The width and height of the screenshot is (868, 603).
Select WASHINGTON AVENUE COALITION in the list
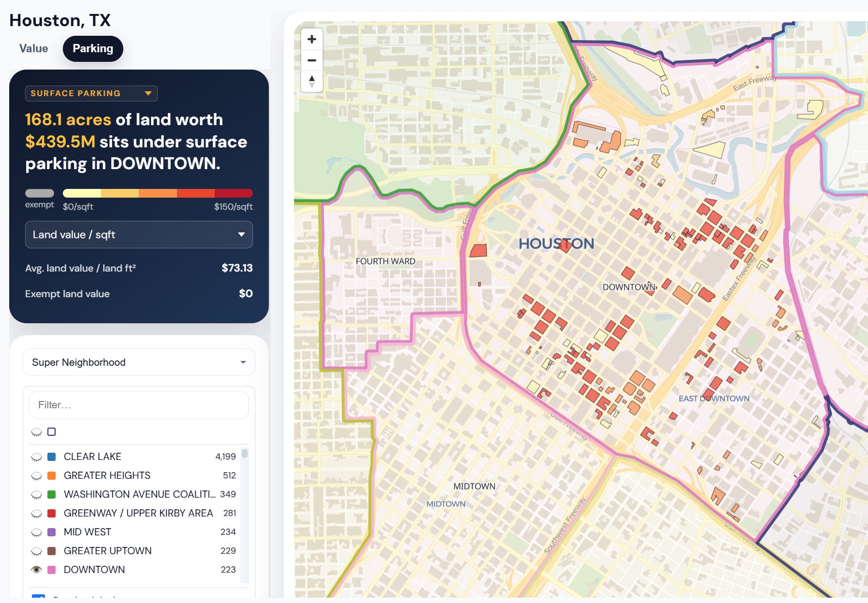click(140, 494)
